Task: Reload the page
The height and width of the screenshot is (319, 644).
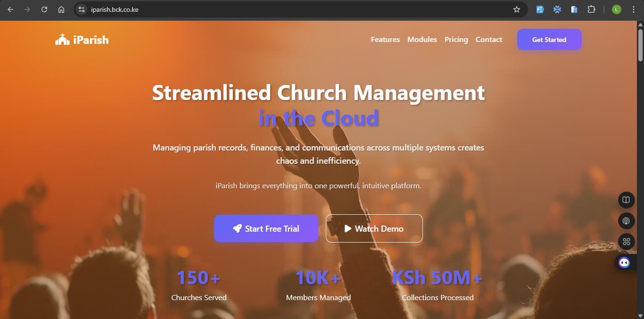Action: (44, 9)
